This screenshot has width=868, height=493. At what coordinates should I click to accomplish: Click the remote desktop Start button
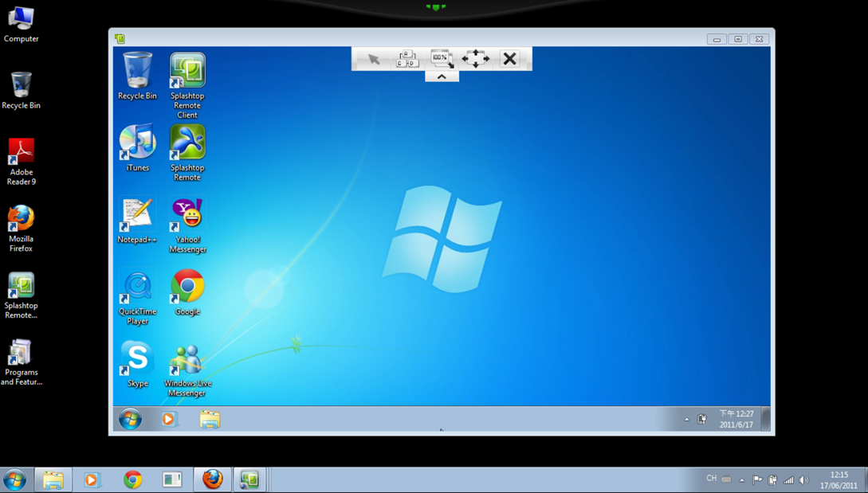coord(130,419)
